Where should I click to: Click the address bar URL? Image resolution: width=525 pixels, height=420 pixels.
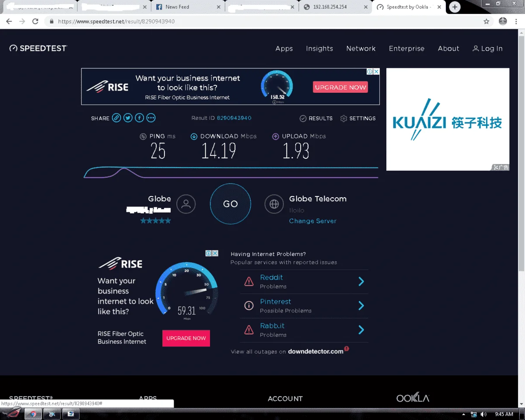tap(116, 21)
